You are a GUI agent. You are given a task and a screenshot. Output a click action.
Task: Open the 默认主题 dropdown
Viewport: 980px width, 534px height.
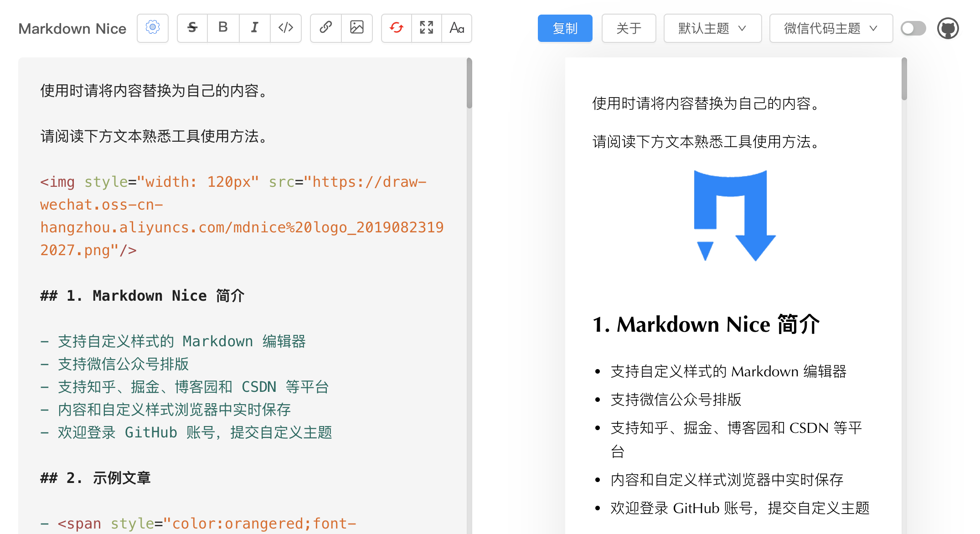[712, 28]
